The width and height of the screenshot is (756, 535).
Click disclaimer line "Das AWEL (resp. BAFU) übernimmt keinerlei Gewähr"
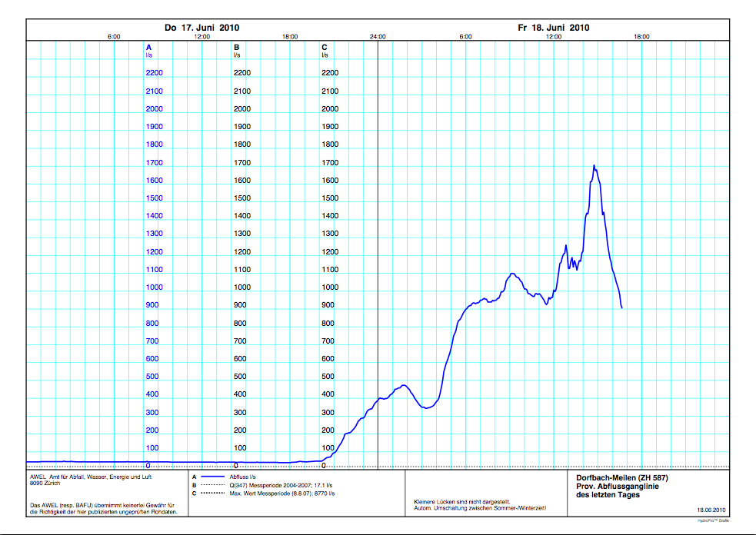click(x=102, y=506)
